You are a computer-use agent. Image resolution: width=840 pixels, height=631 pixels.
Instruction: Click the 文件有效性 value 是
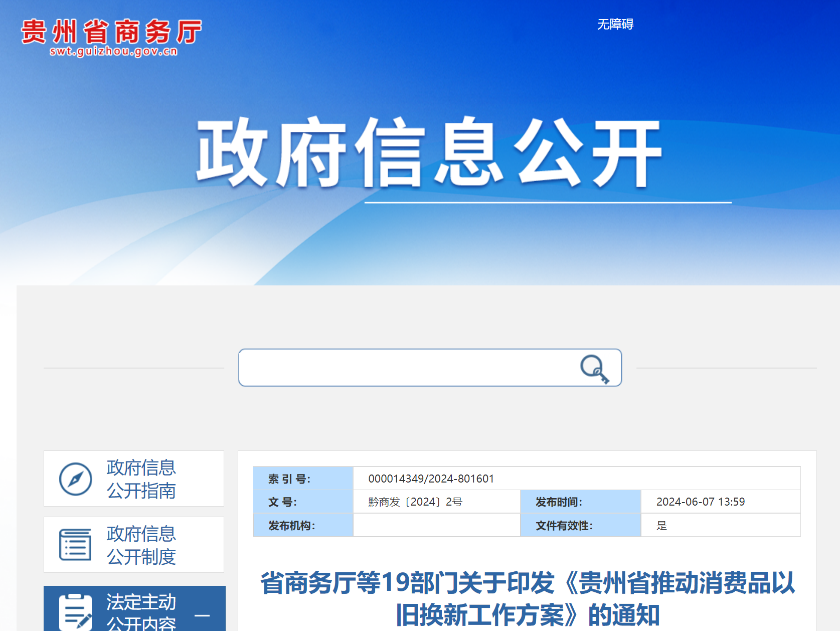click(661, 526)
